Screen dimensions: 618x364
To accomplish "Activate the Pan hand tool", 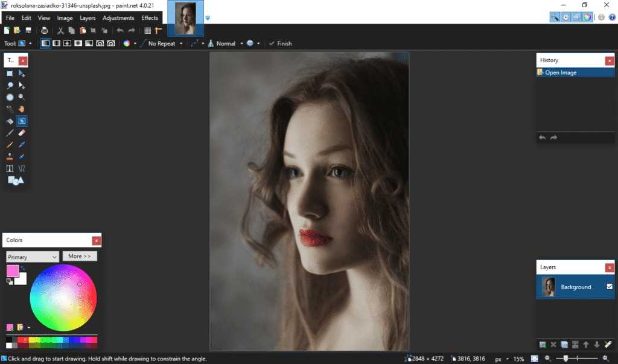I will (x=22, y=109).
